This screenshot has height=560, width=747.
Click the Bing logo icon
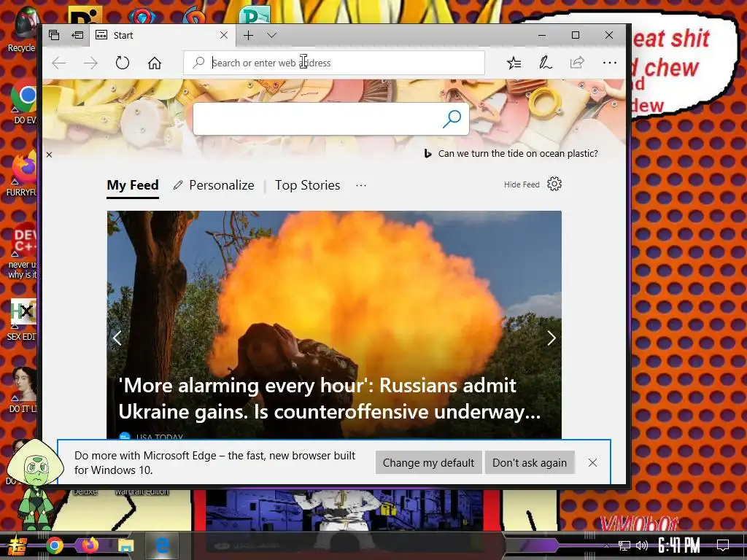click(427, 153)
